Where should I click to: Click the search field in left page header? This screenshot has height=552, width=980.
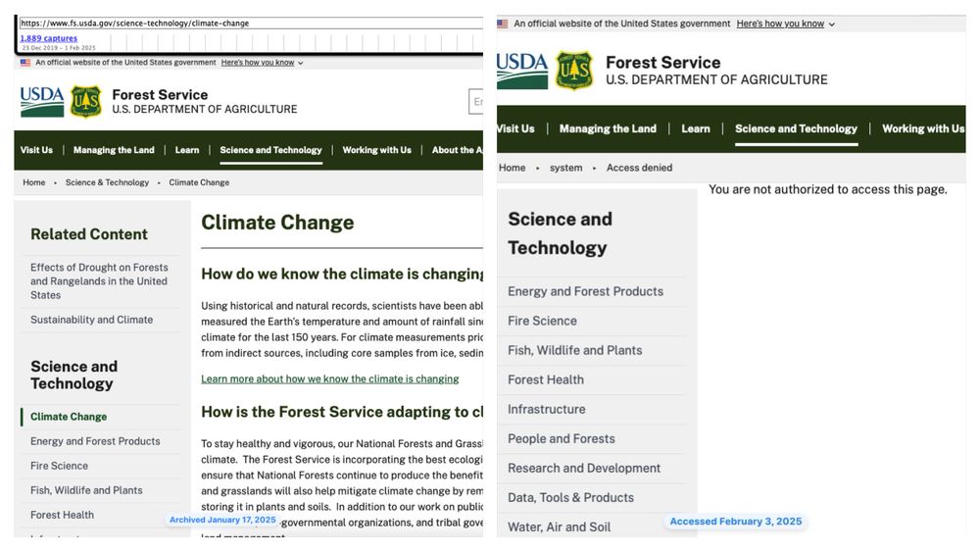click(x=475, y=102)
